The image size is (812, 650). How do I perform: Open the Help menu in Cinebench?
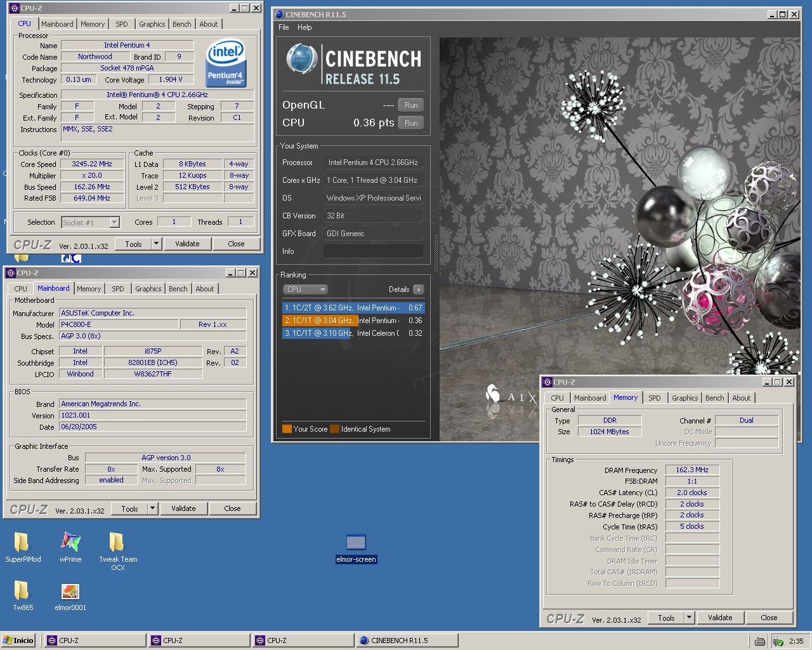click(x=304, y=27)
